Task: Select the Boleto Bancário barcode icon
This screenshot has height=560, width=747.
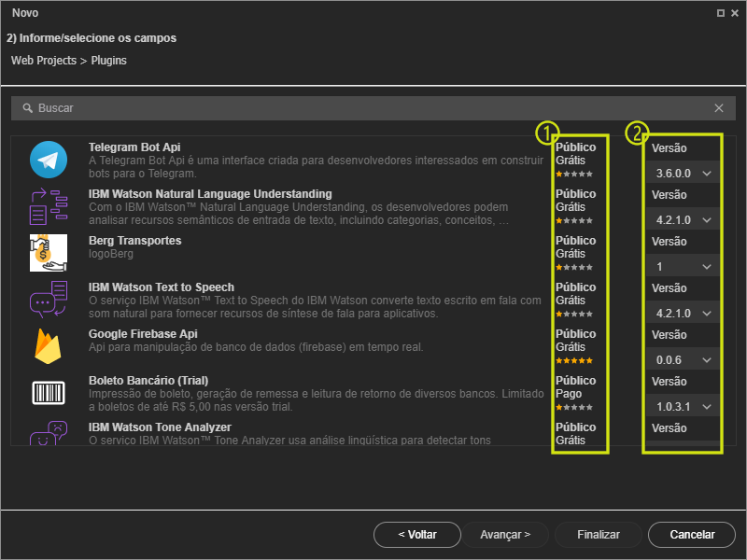Action: (49, 393)
